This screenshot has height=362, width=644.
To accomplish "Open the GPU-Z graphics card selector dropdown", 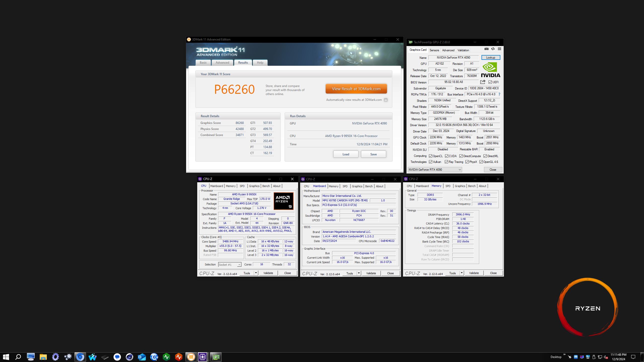I will click(435, 170).
